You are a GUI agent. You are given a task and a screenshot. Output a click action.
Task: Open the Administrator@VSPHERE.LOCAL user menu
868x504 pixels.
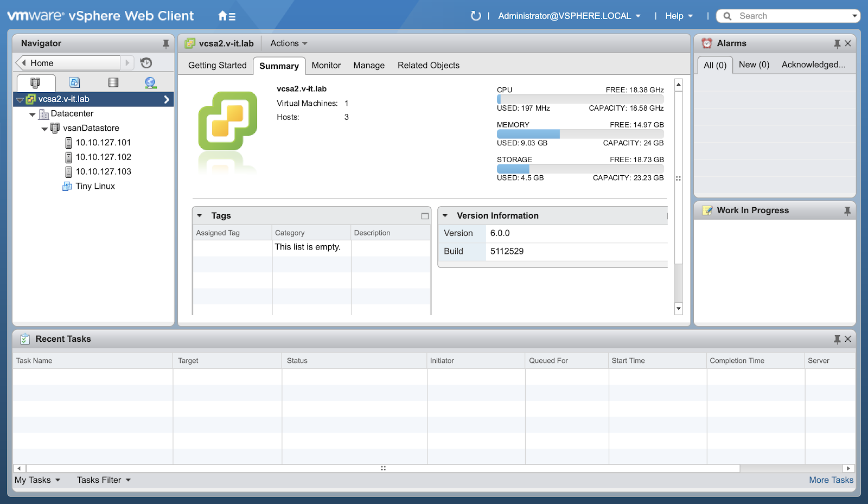(569, 16)
